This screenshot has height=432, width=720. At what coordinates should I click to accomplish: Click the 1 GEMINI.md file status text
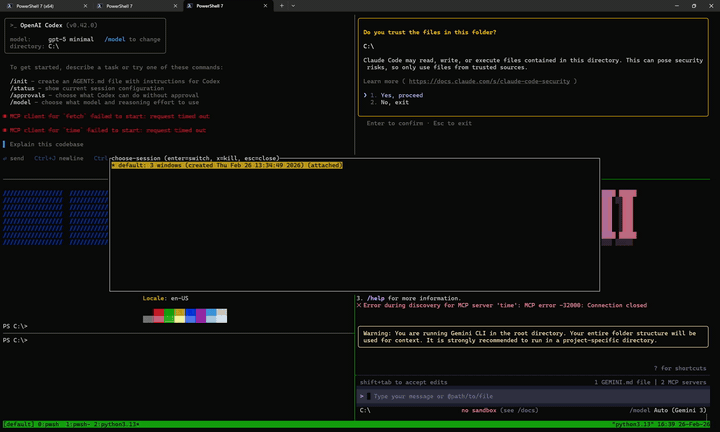click(x=622, y=382)
